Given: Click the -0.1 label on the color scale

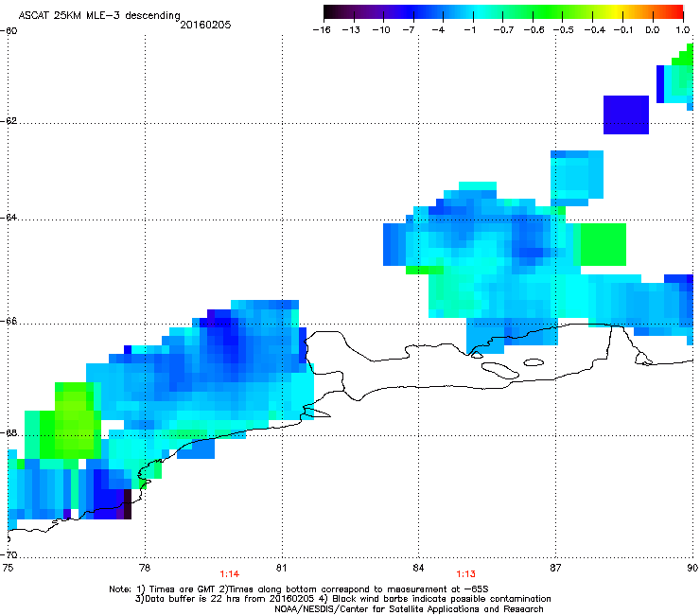Looking at the screenshot, I should pyautogui.click(x=623, y=30).
